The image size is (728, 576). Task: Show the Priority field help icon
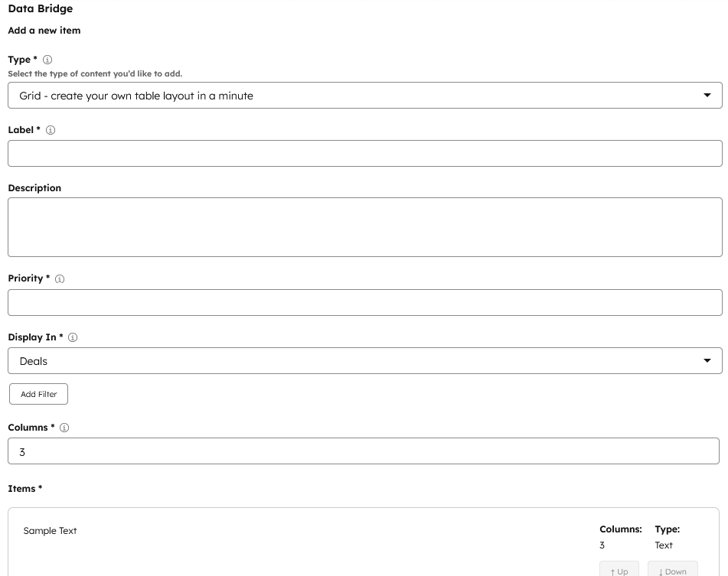click(60, 279)
